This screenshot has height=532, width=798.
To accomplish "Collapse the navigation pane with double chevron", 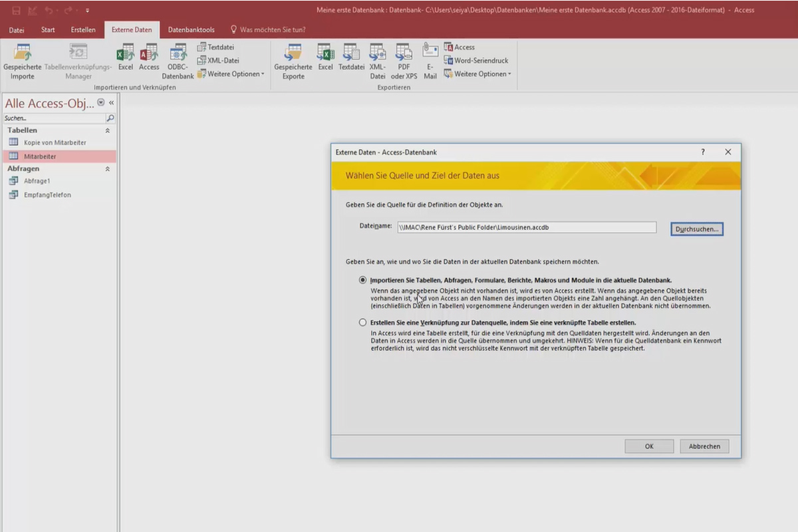I will (x=112, y=102).
